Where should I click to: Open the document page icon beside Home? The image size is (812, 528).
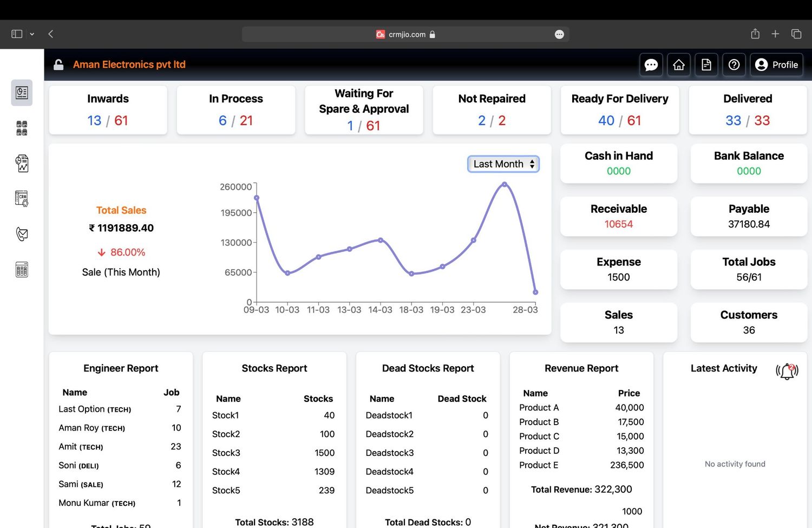[x=706, y=64]
